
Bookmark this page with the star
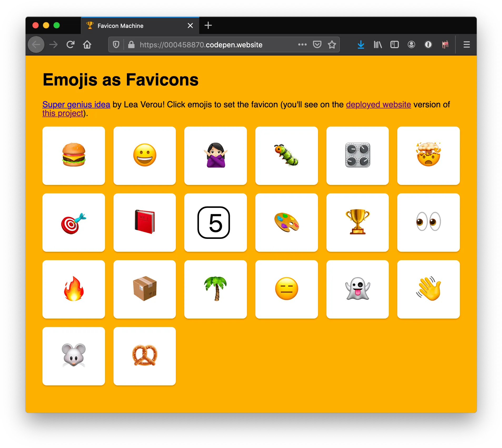(332, 45)
